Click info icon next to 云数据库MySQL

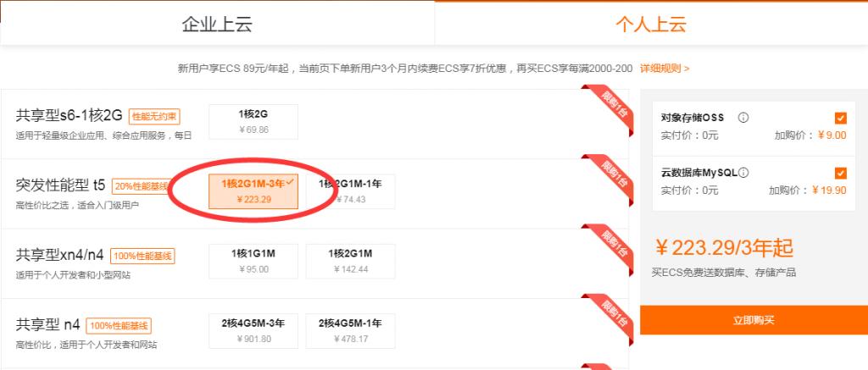pos(743,173)
